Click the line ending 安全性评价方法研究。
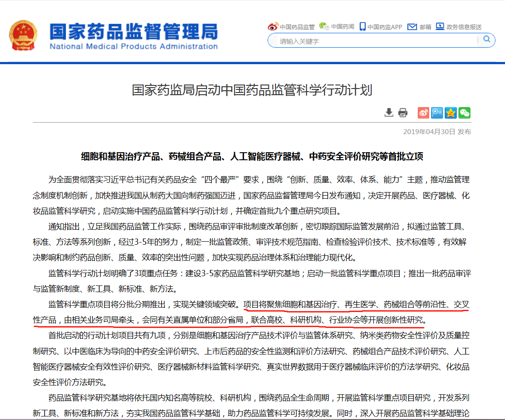Viewport: 505px width, 420px height. [70, 382]
